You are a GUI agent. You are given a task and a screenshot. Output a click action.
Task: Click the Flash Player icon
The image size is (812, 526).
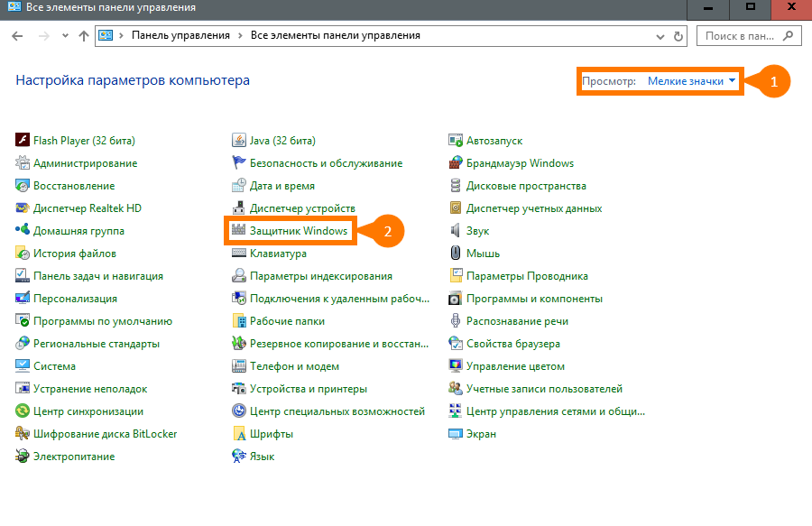23,141
